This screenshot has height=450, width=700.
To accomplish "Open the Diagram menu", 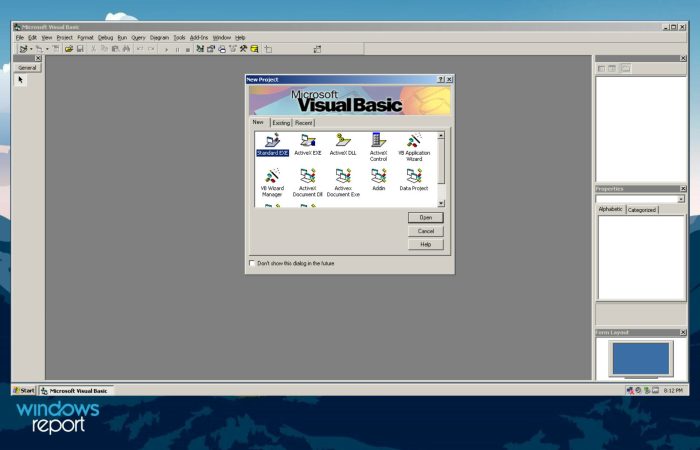I will 159,38.
